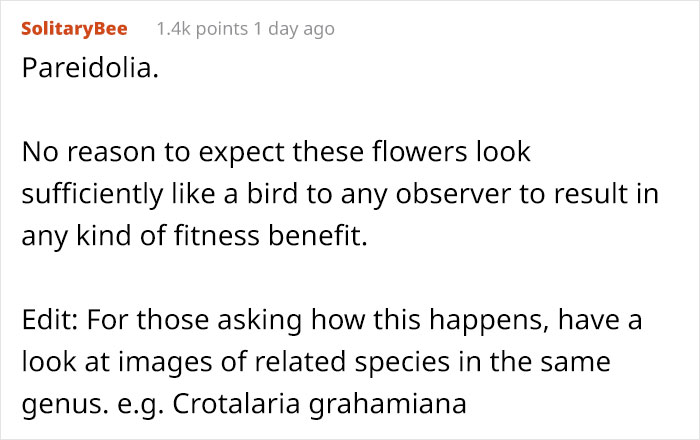Click the word 'sufficiently' in the comment

92,195
